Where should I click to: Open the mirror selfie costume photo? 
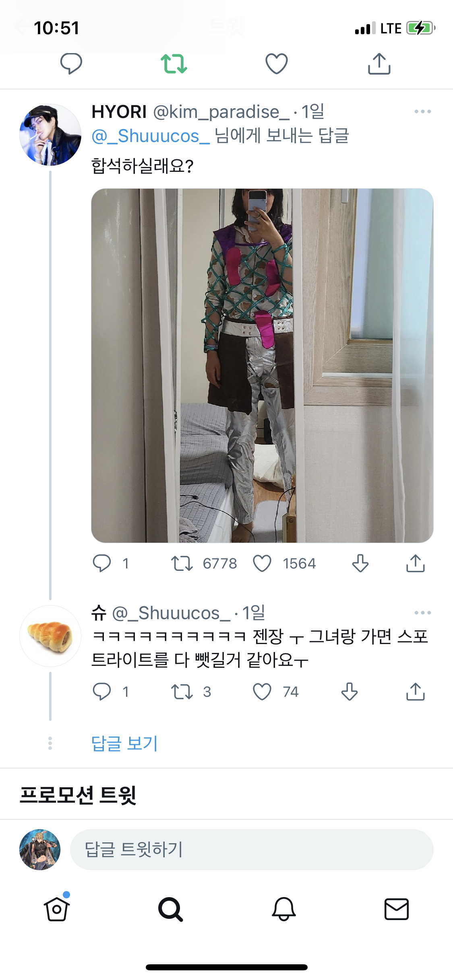pos(262,365)
